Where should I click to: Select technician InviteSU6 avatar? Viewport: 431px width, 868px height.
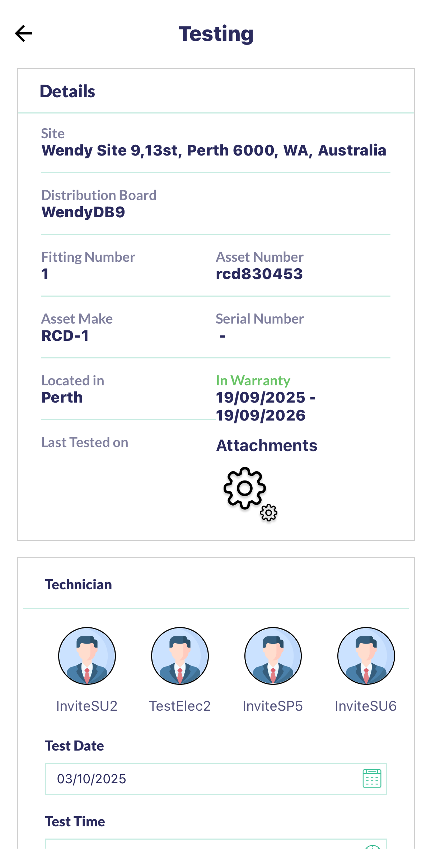click(x=366, y=656)
